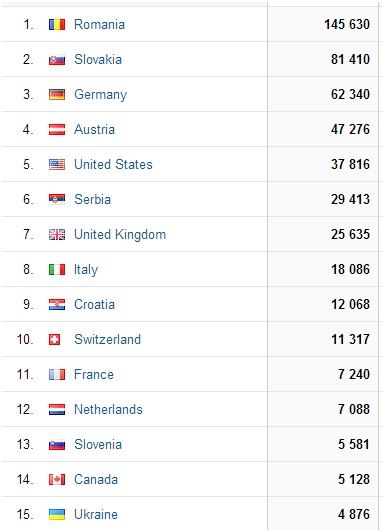This screenshot has width=384, height=532.
Task: Click the Serbia flag icon
Action: point(57,200)
